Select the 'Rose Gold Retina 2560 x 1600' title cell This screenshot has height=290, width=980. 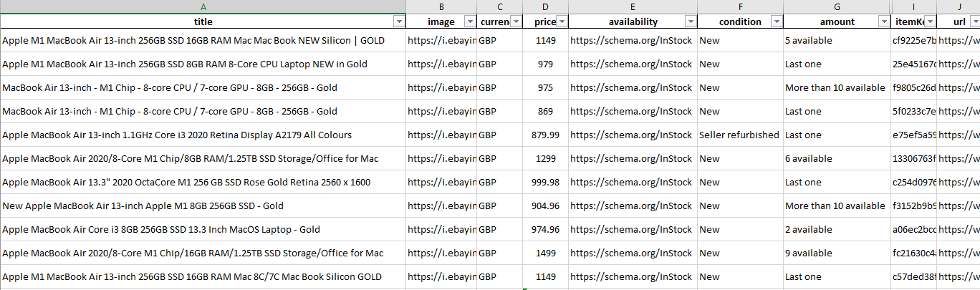[x=203, y=183]
